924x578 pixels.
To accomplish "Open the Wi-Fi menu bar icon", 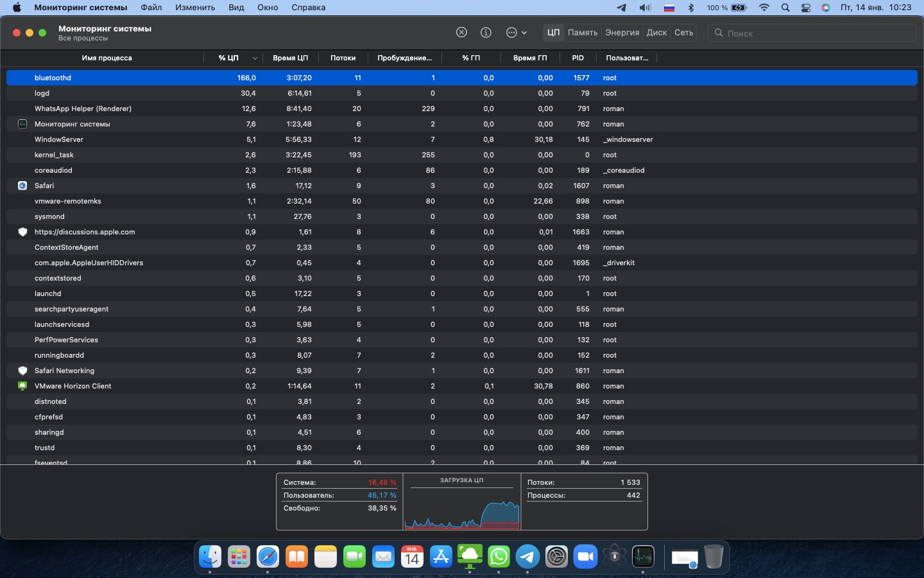I will (764, 8).
